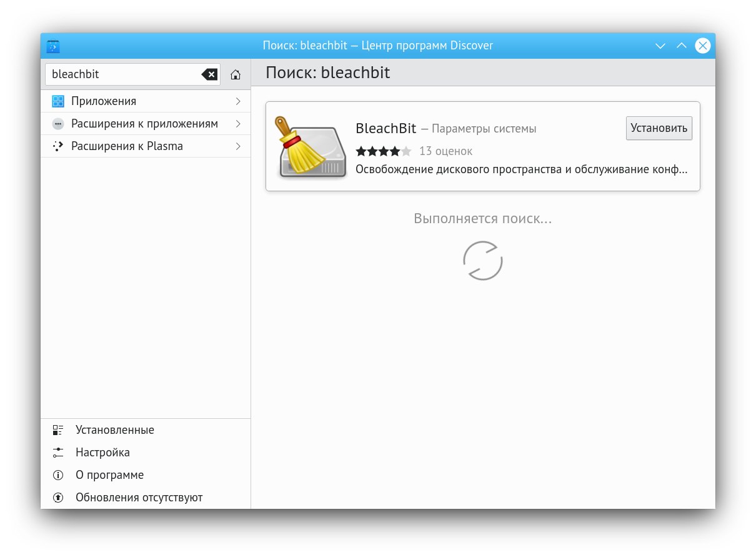This screenshot has height=557, width=756.
Task: Go to the Discover home page
Action: [x=236, y=74]
